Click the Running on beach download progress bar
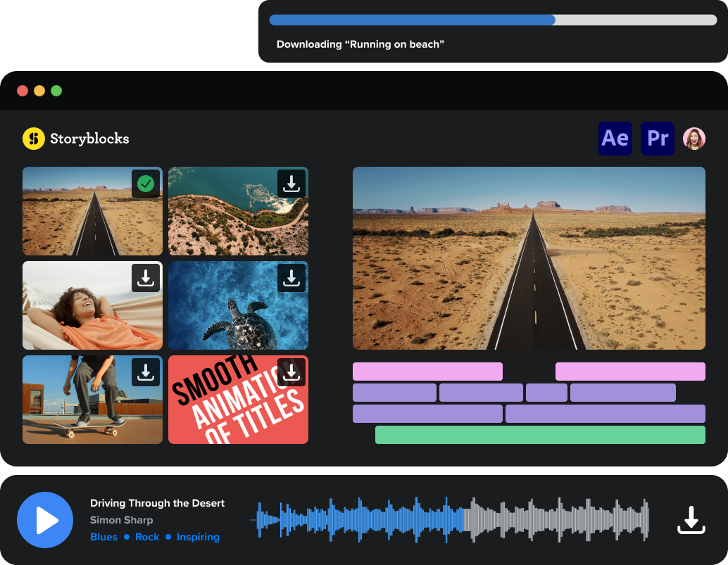 493,20
